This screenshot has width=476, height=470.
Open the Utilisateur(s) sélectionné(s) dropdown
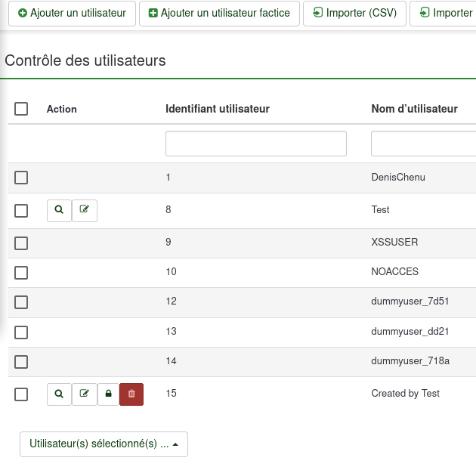point(104,444)
